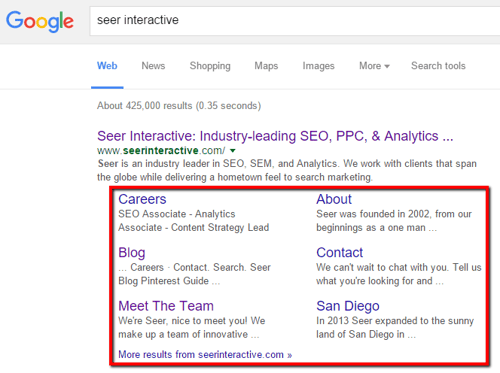Click the search box containing "seer interactive"

295,21
